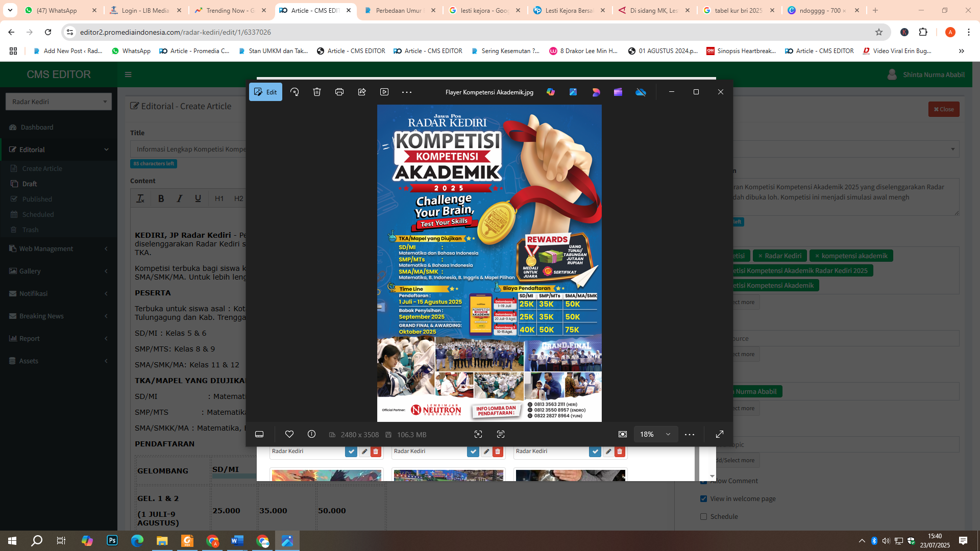
Task: Open File Explorer from the taskbar
Action: coord(162,541)
